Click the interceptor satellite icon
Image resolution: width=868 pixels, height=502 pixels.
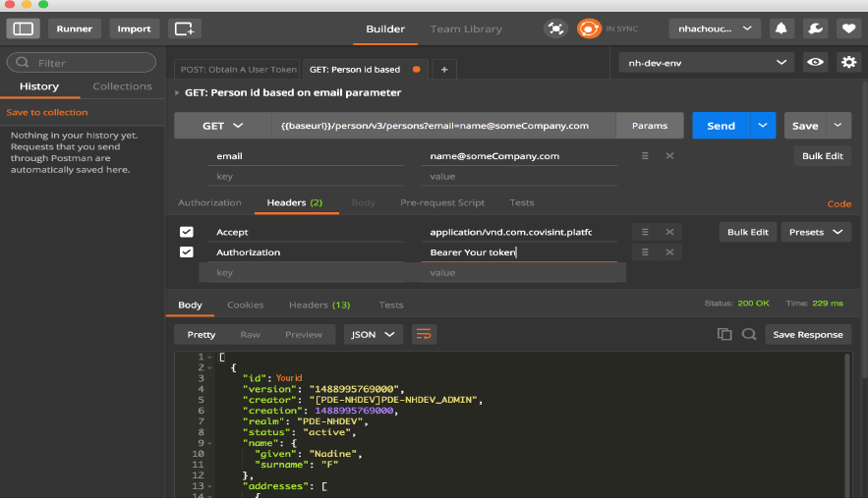tap(555, 28)
